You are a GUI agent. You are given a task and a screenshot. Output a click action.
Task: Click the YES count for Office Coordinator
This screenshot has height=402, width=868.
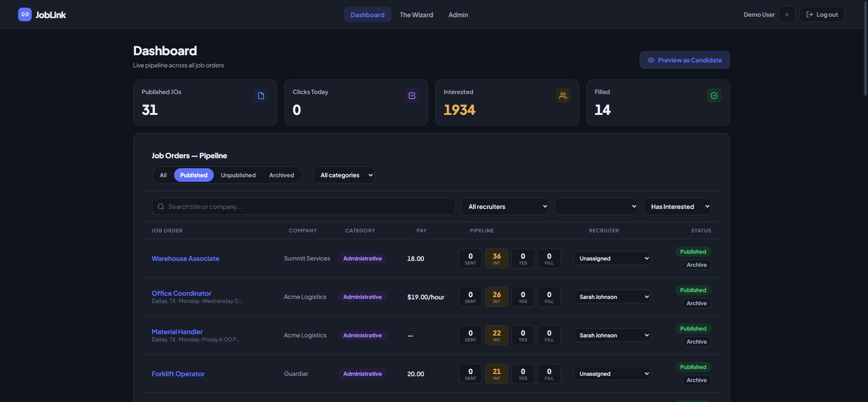pyautogui.click(x=523, y=297)
